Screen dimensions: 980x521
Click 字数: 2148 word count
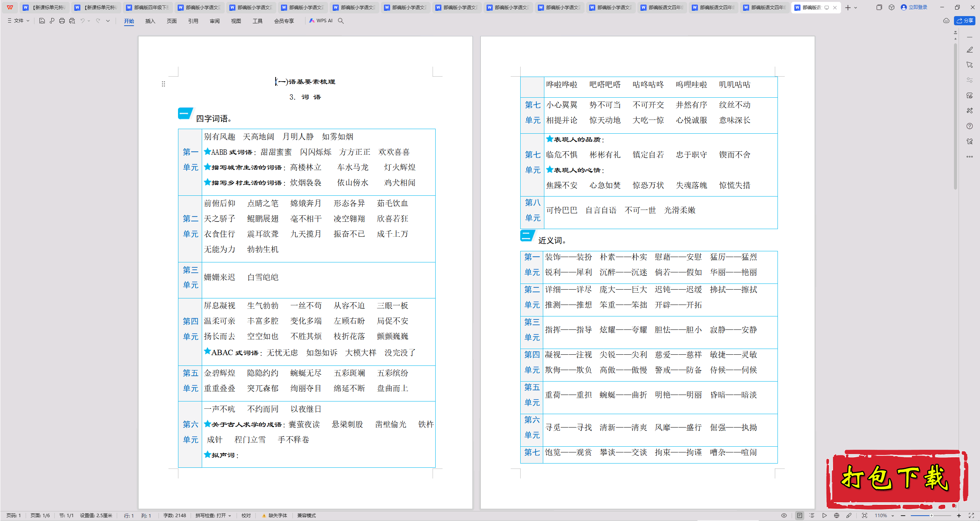coord(175,516)
